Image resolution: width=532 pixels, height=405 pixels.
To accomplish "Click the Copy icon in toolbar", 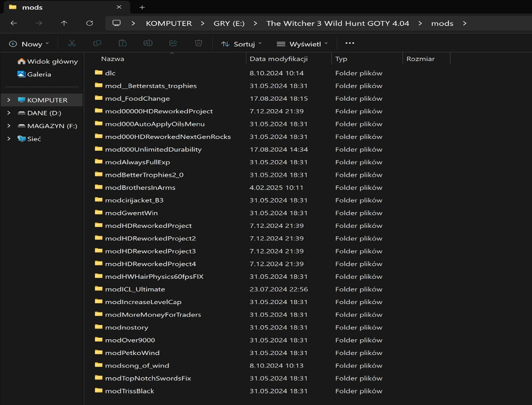I will tap(97, 44).
